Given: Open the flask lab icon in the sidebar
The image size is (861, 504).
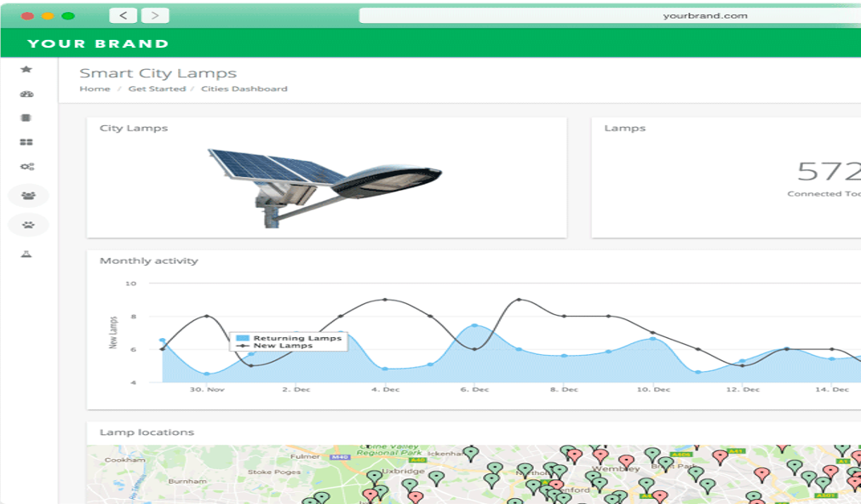Looking at the screenshot, I should (x=26, y=254).
